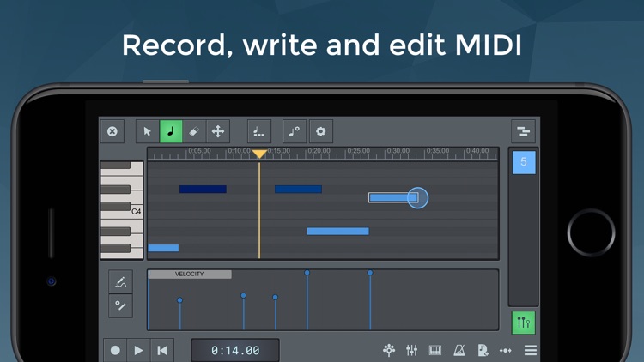Click the velocity handle near 0:12

pyautogui.click(x=243, y=295)
